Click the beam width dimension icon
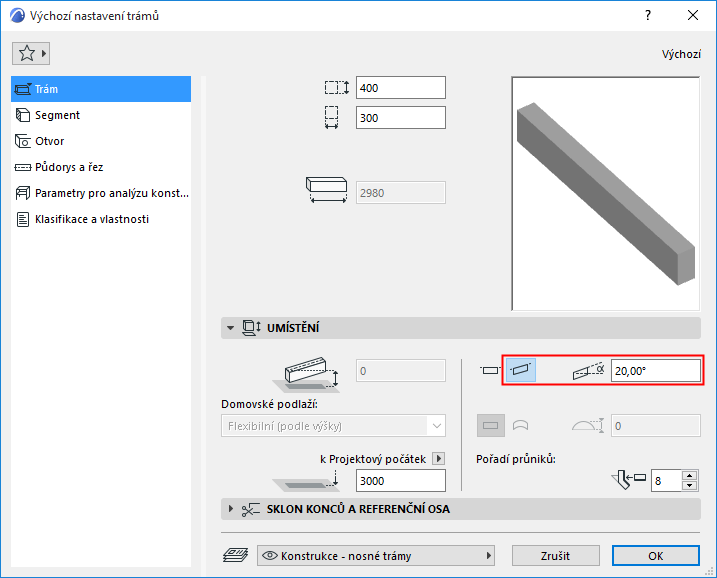717x578 pixels. (332, 118)
